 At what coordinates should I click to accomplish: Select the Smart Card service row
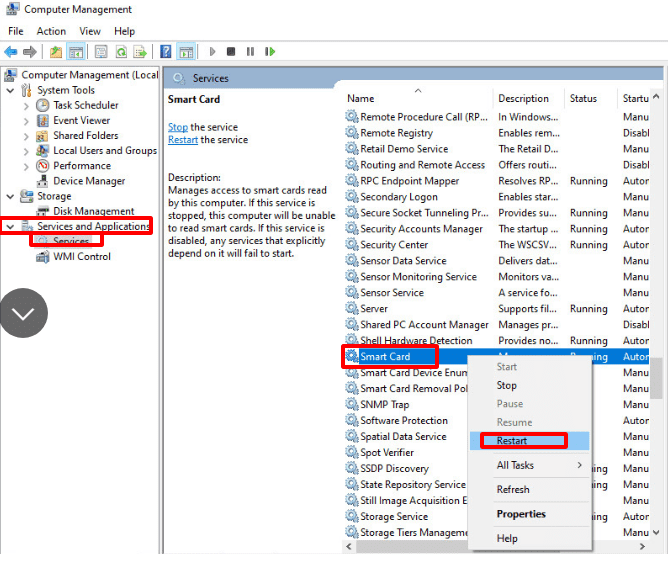497,356
